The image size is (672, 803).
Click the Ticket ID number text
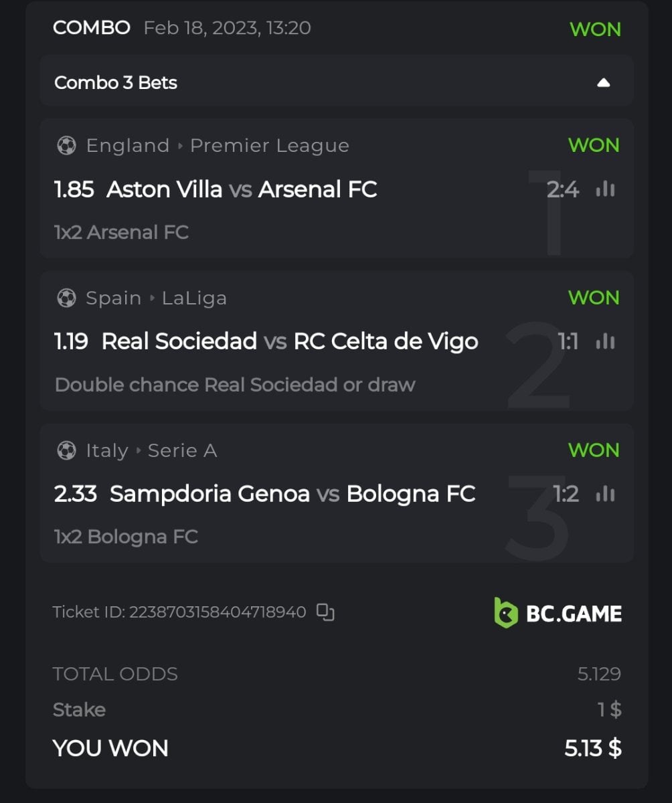pos(217,612)
